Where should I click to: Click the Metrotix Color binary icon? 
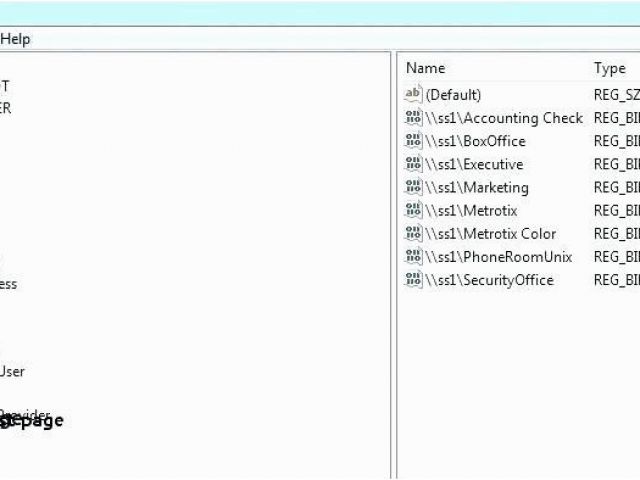point(413,233)
